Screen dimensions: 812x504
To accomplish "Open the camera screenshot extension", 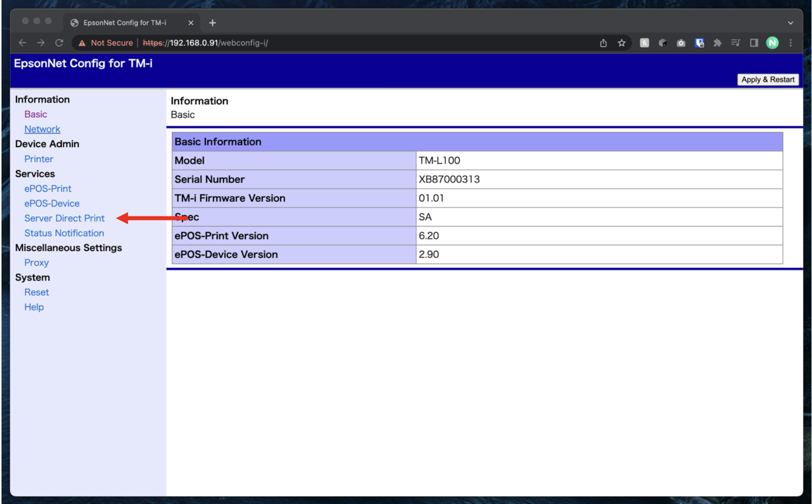I will (x=681, y=43).
